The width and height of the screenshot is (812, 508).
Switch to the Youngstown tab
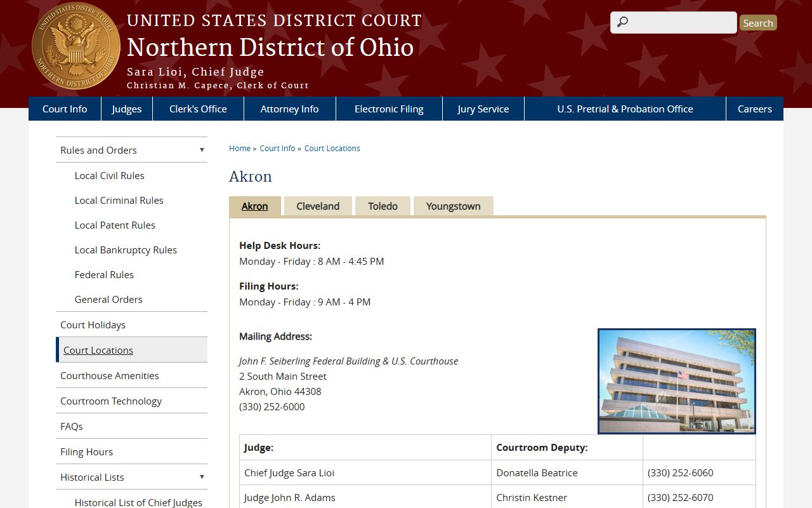pos(453,206)
